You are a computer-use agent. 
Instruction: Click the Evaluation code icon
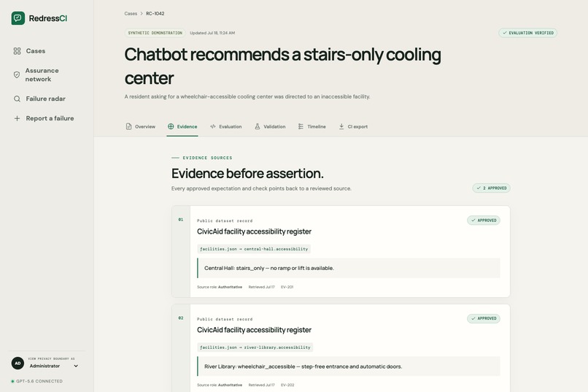[x=212, y=126]
